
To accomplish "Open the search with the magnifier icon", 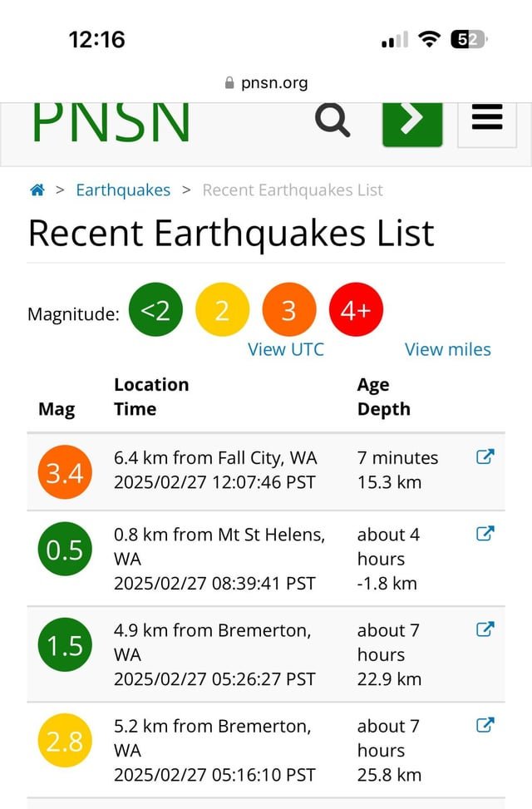I will 332,120.
